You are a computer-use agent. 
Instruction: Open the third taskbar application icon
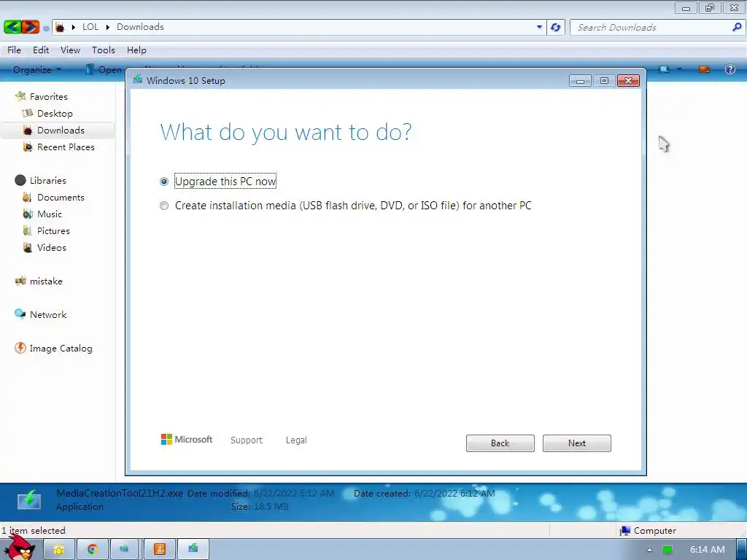tap(124, 550)
